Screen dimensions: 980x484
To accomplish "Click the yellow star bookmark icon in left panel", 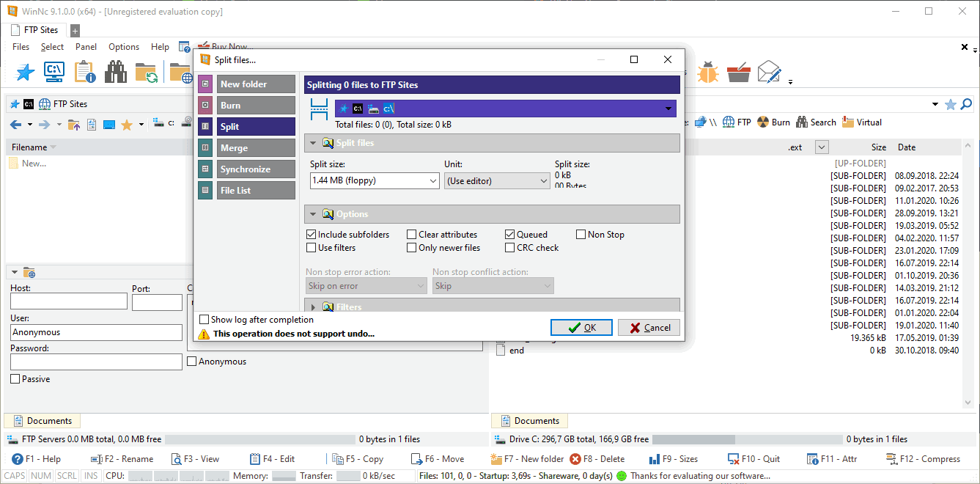I will tap(126, 125).
